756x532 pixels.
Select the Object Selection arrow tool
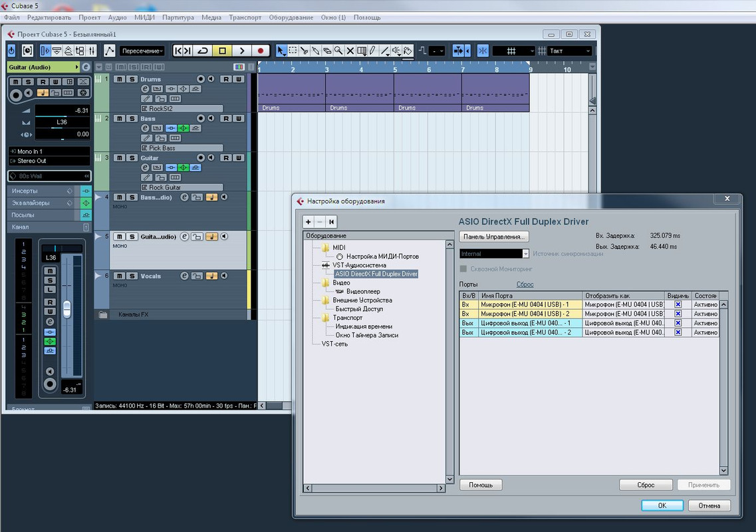click(281, 51)
